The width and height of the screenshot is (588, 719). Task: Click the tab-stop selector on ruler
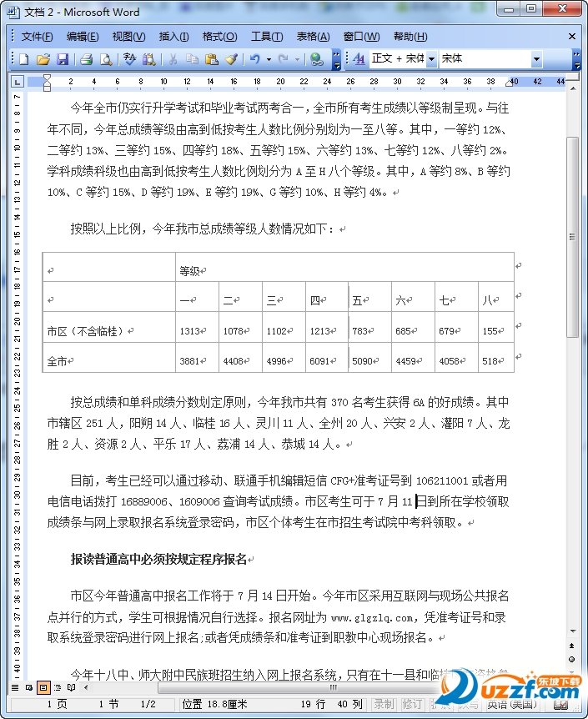coord(18,82)
